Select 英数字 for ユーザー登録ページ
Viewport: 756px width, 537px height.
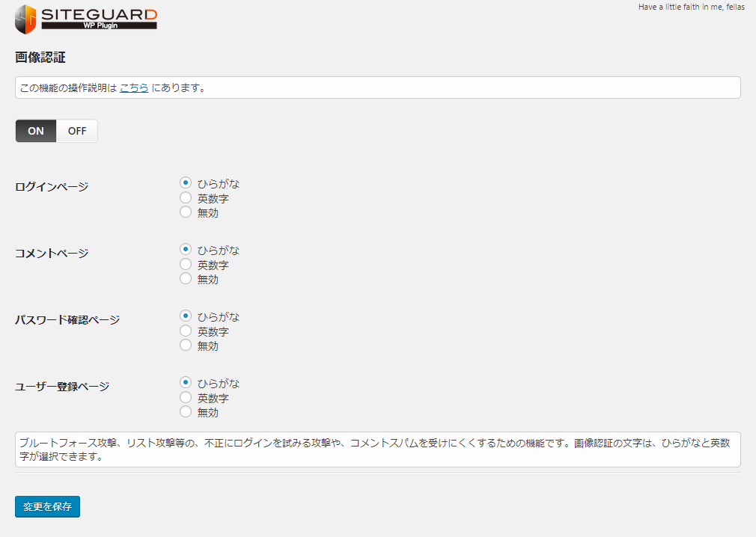point(186,397)
